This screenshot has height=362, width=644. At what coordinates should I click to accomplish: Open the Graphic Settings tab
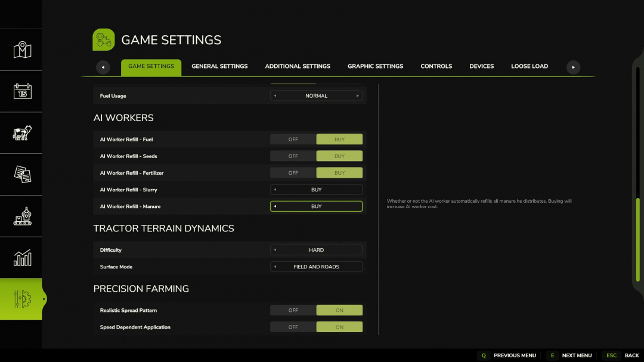click(x=376, y=66)
